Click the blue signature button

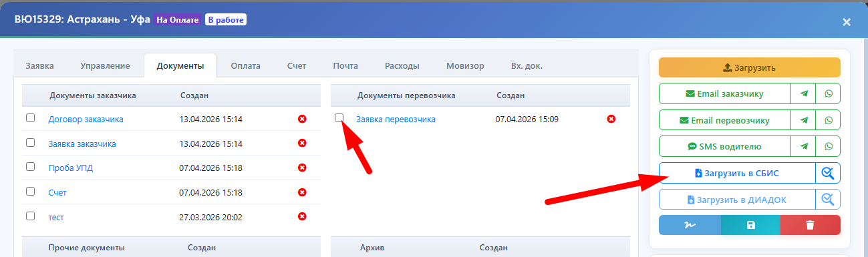point(690,225)
